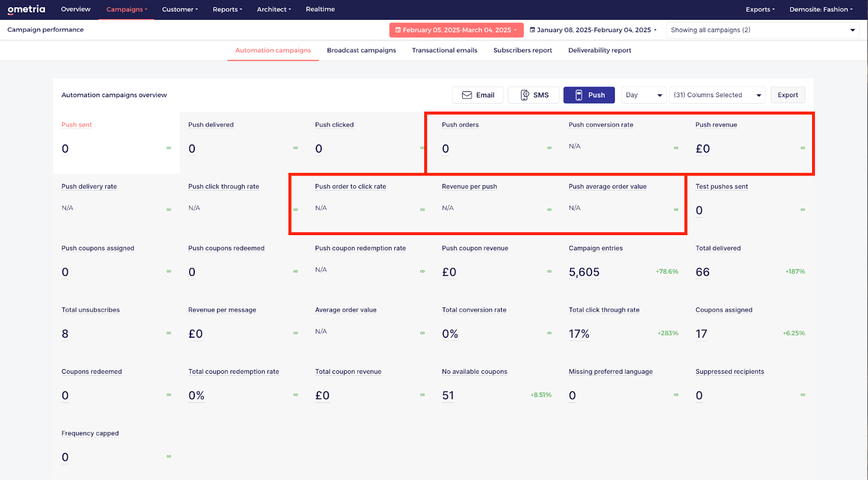Select the Push orders metric
This screenshot has width=868, height=480.
(x=497, y=143)
